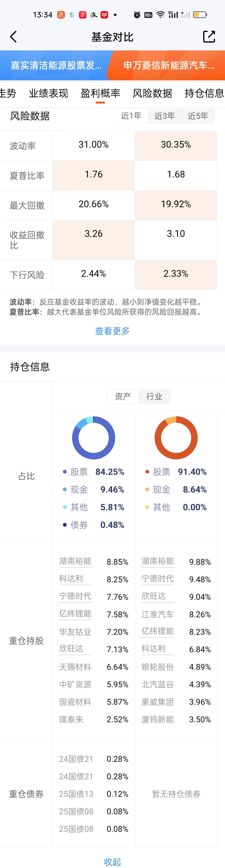The image size is (225, 868).
Task: Open 湖南裕能 stock in left column
Action: (x=75, y=561)
